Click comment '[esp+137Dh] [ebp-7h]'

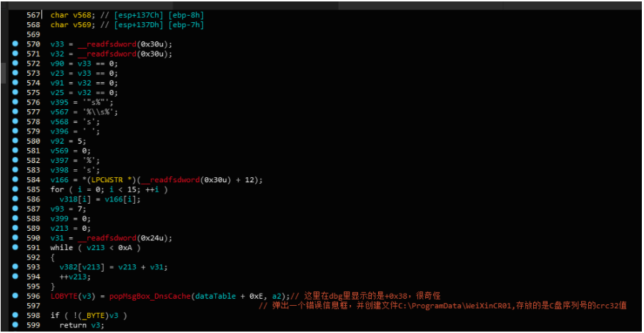coord(159,24)
